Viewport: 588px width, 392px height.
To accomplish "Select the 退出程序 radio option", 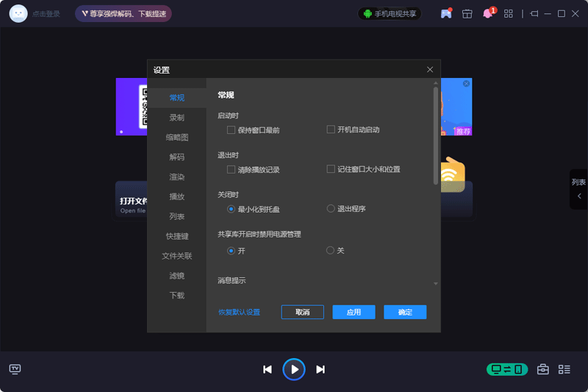I will click(x=331, y=209).
